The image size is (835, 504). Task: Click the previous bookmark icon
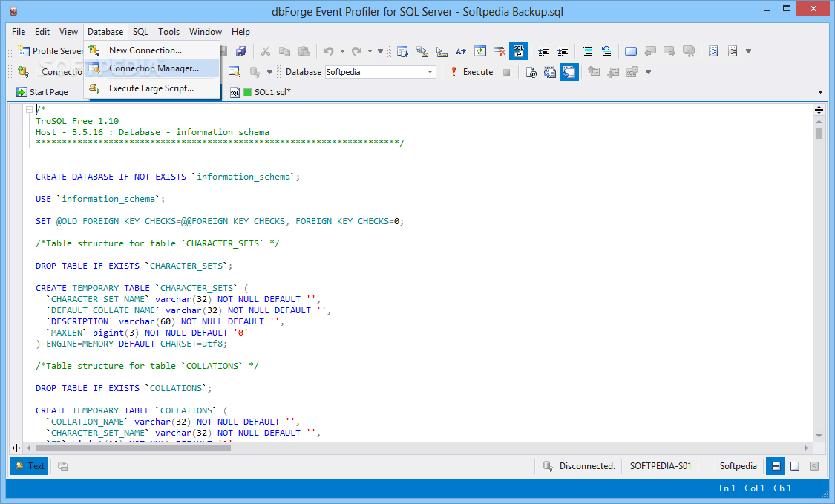click(x=650, y=51)
